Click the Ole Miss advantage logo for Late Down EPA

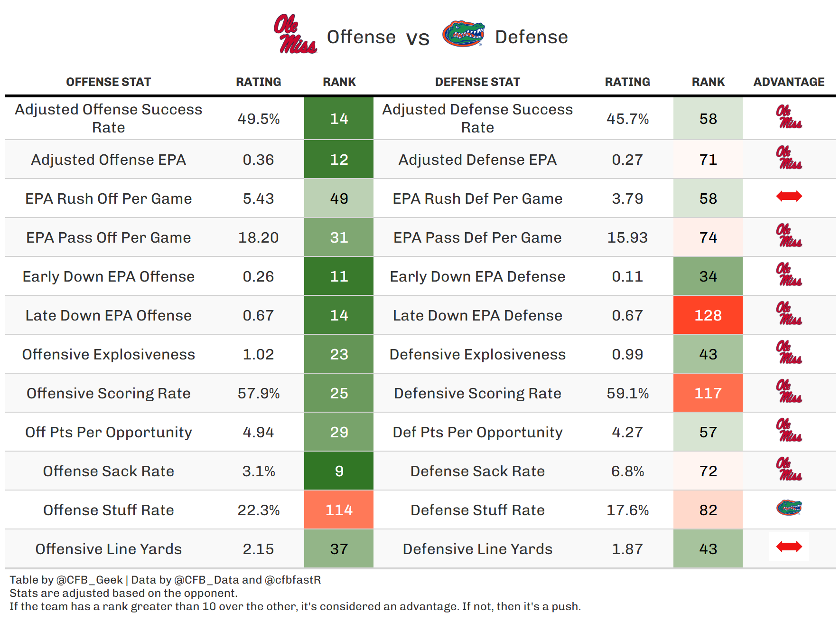(789, 314)
